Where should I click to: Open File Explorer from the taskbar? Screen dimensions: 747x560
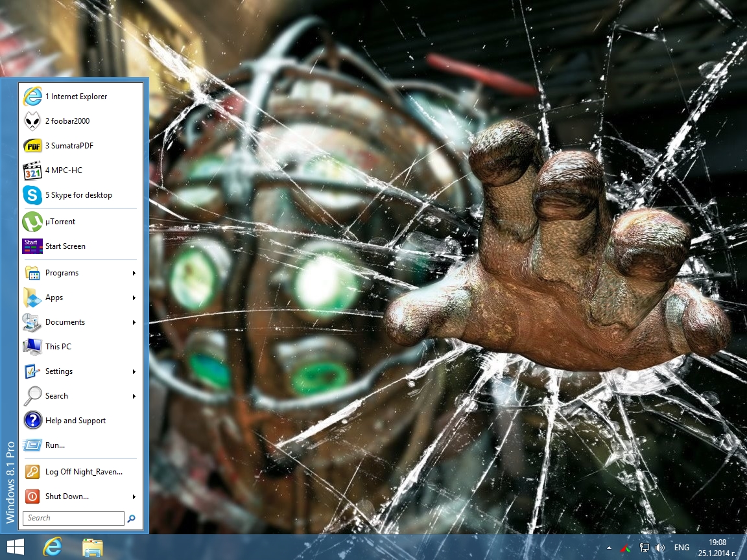(93, 548)
